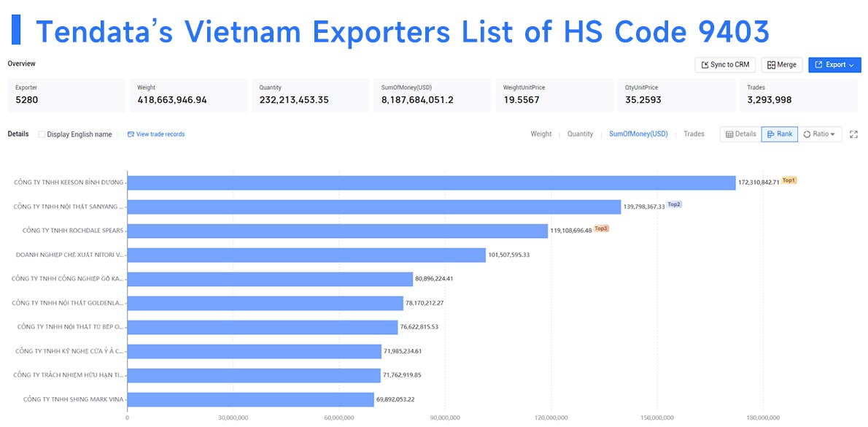The image size is (868, 427).
Task: Click the bar valued 76,622,815.53
Action: click(263, 327)
